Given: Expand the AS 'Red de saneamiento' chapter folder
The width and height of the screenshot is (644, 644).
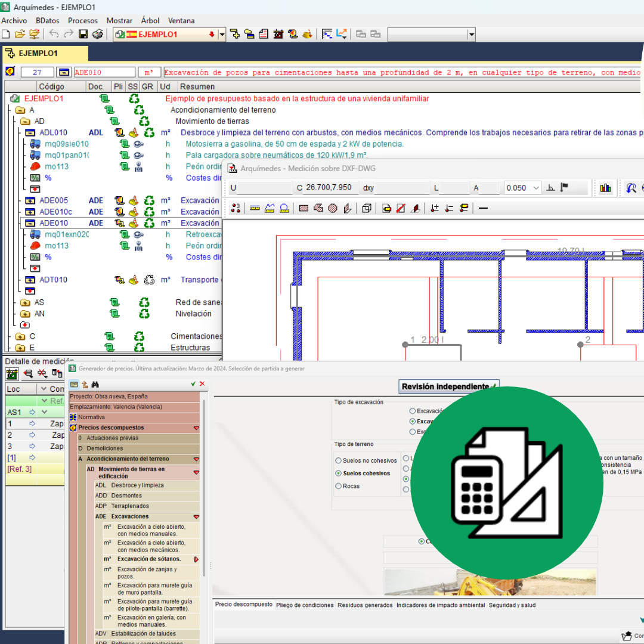Looking at the screenshot, I should (x=24, y=302).
